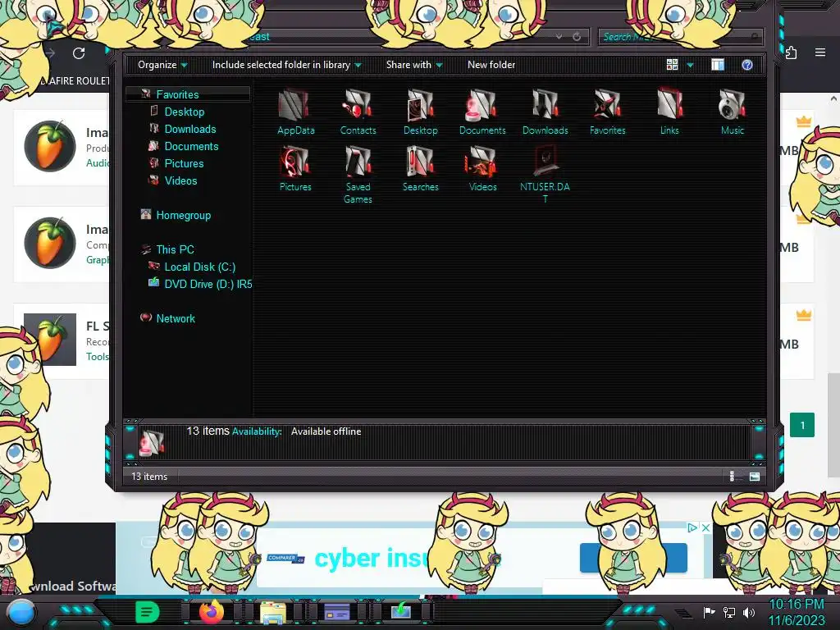Go to Downloads in navigation pane
This screenshot has height=630, width=840.
coord(189,129)
